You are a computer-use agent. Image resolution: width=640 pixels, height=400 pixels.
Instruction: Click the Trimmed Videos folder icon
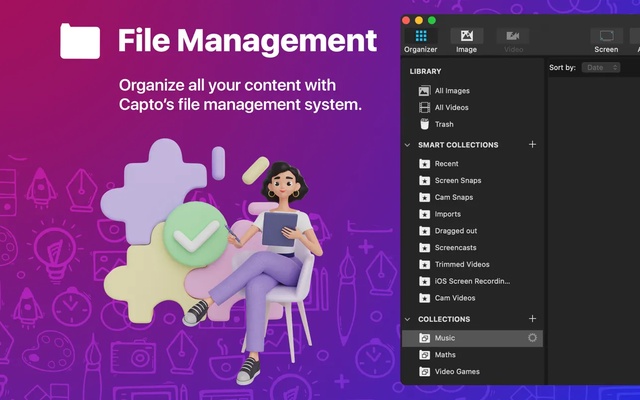(424, 264)
